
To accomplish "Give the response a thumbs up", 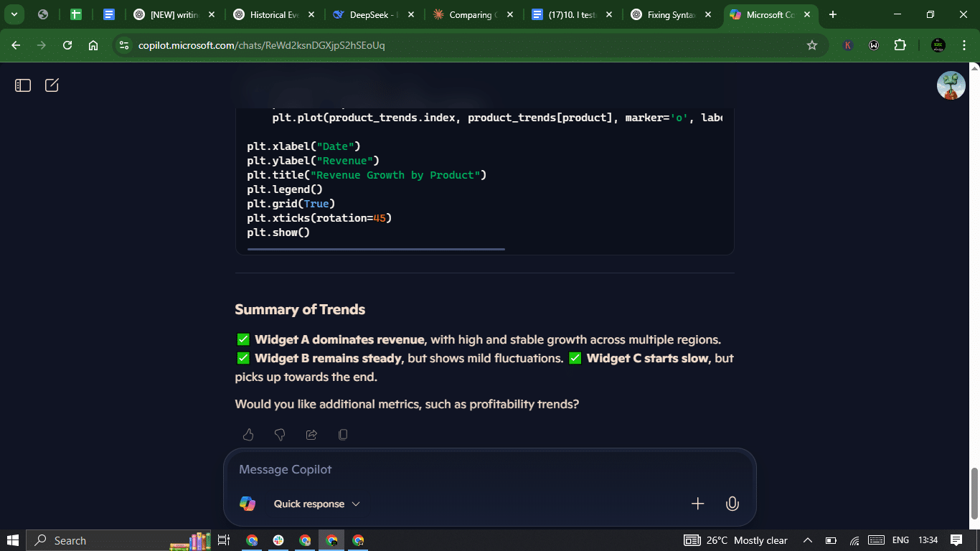I will coord(248,435).
